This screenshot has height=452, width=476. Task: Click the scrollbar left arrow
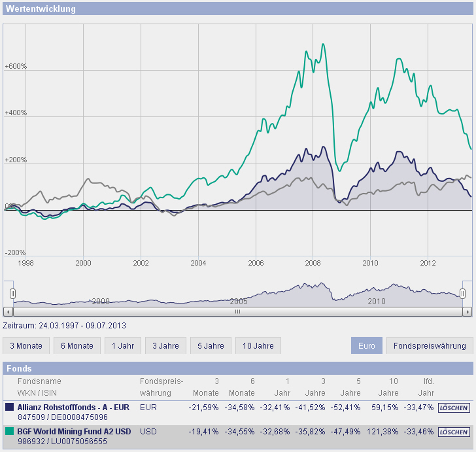coord(8,311)
